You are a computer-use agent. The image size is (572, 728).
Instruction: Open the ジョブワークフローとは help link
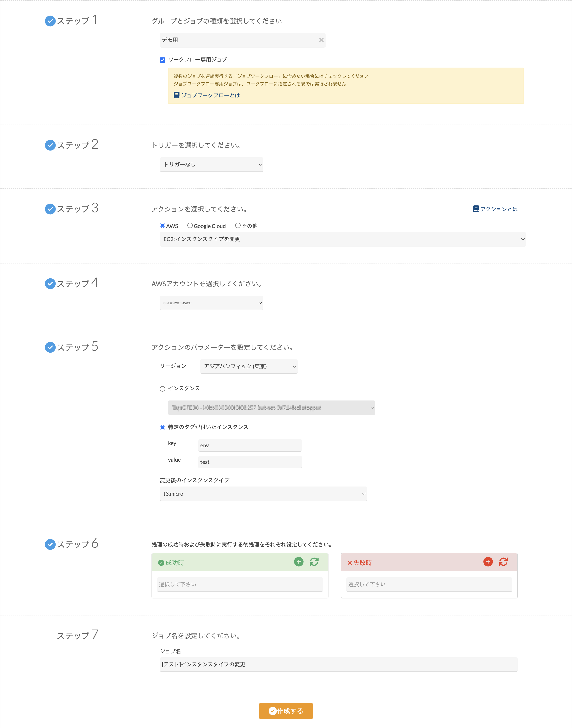tap(210, 95)
